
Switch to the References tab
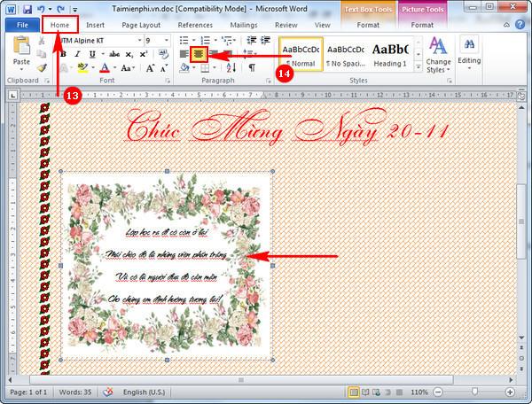(x=195, y=25)
